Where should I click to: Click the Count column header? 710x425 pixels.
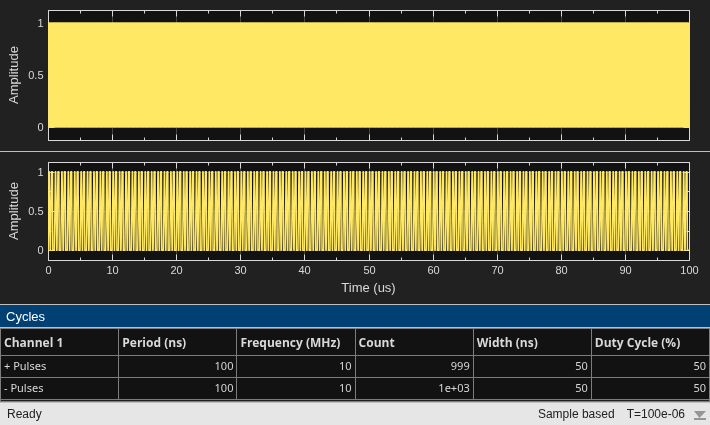414,343
